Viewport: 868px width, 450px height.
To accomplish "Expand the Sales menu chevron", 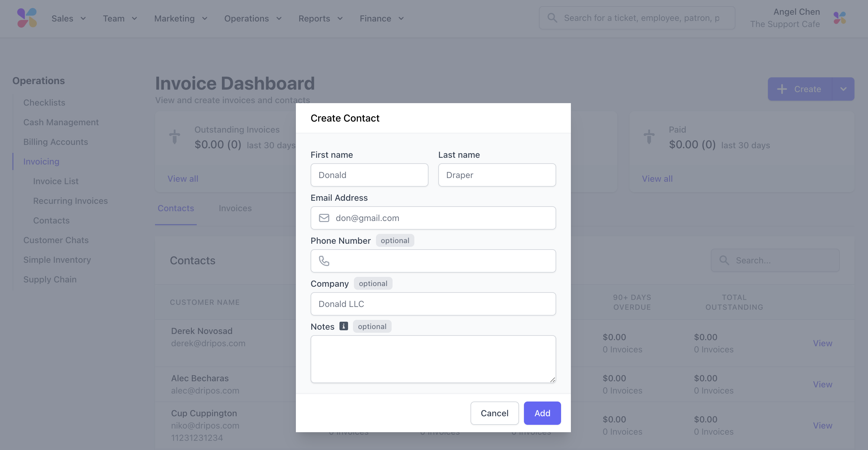I will 83,18.
